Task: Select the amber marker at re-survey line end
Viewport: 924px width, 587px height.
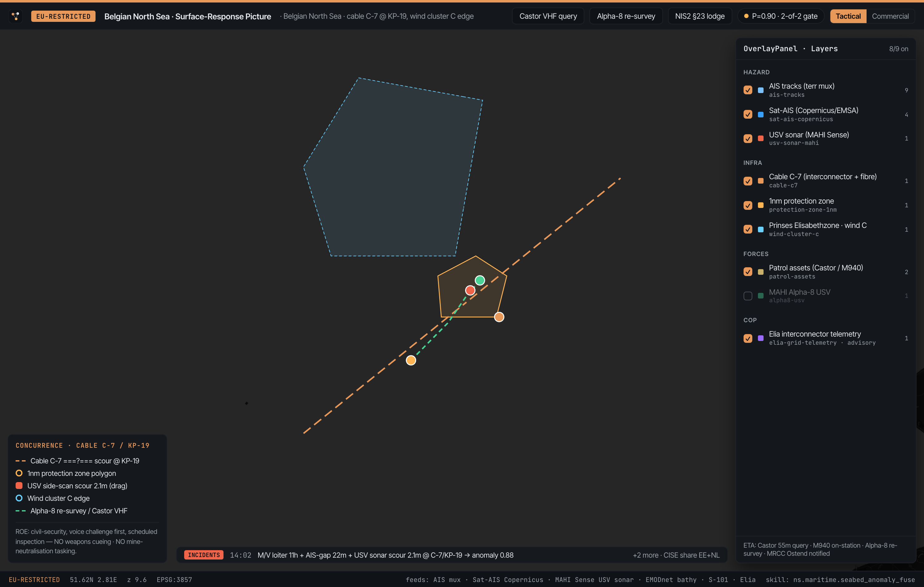Action: (411, 360)
